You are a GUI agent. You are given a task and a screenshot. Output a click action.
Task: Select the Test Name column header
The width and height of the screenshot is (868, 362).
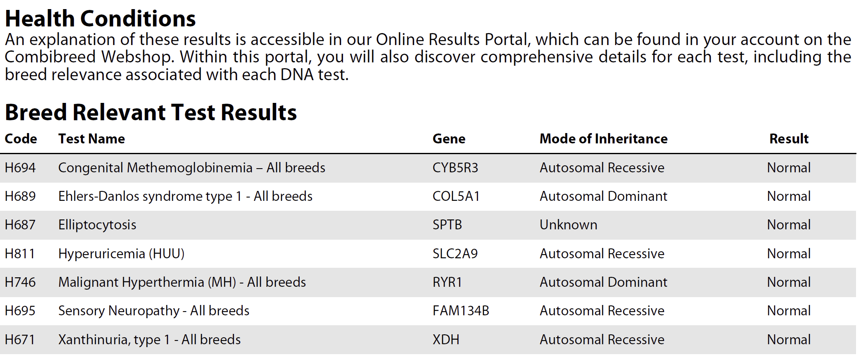pyautogui.click(x=91, y=139)
